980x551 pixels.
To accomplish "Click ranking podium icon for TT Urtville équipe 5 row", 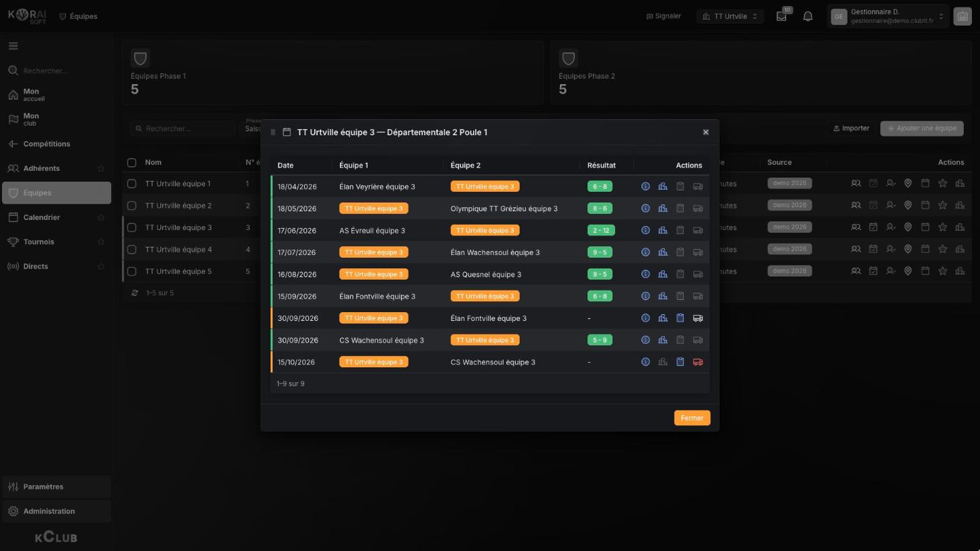I will point(960,272).
